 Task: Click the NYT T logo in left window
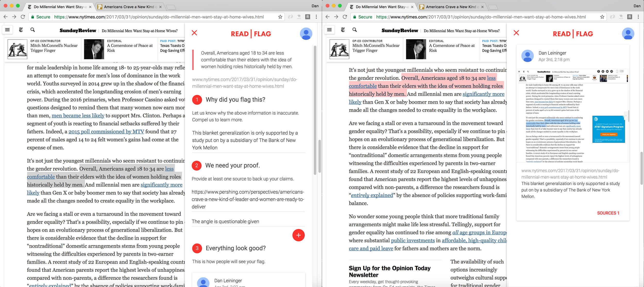[x=21, y=30]
